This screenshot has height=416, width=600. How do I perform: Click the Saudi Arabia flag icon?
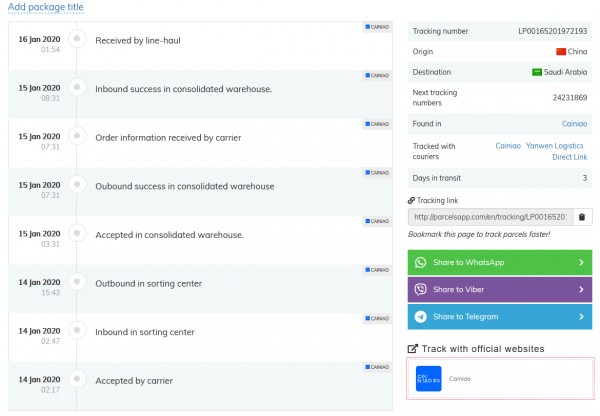pos(536,71)
